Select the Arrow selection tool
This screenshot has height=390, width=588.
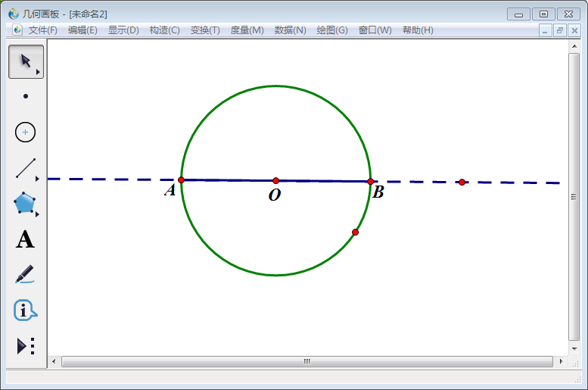click(x=26, y=61)
